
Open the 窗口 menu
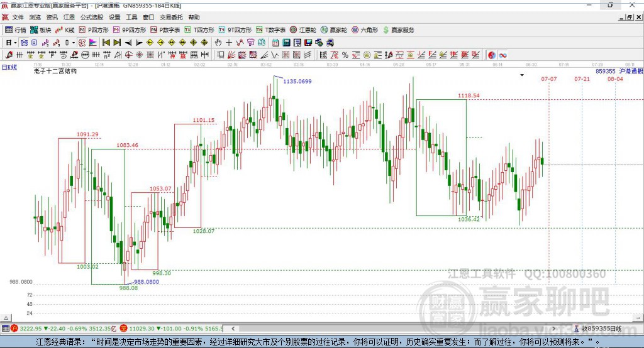point(148,17)
